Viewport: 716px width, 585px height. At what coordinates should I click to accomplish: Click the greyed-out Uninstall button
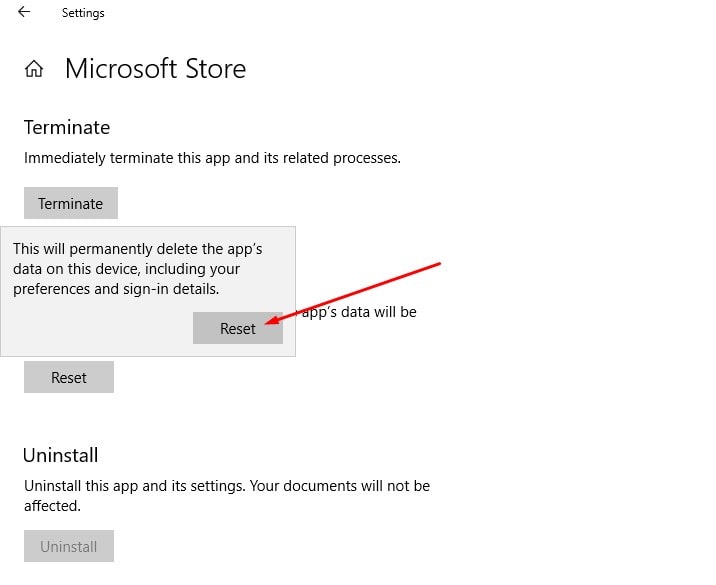(69, 546)
